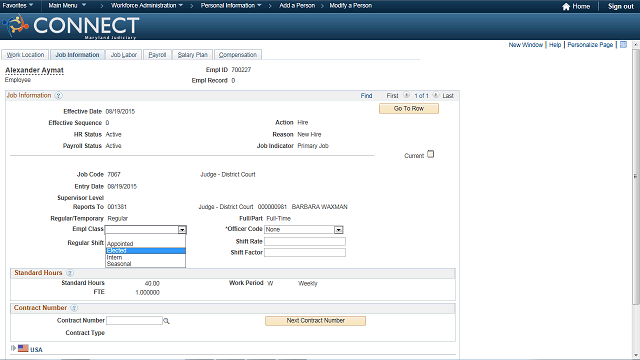Screen dimensions: 640x360
Task: Open the Officer Code dropdown
Action: click(339, 230)
